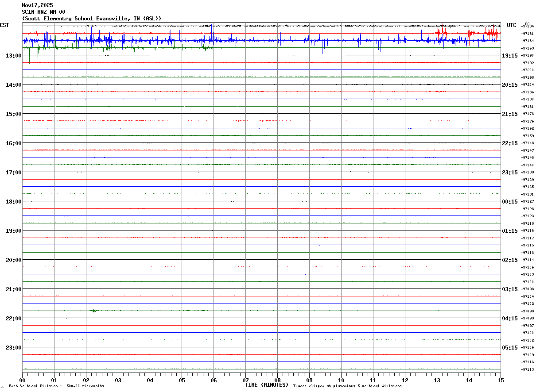
Task: Click the CST timezone label
Action: point(4,25)
